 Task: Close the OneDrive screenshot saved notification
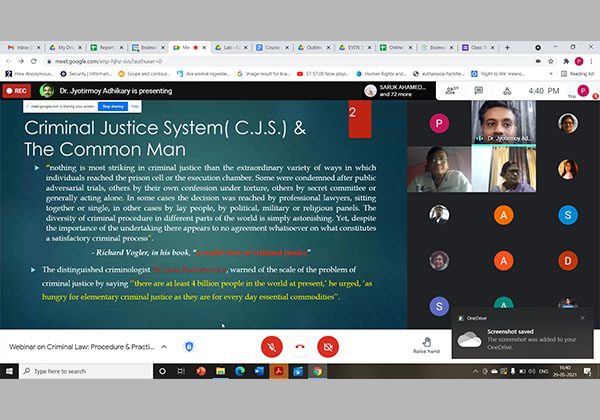583,318
